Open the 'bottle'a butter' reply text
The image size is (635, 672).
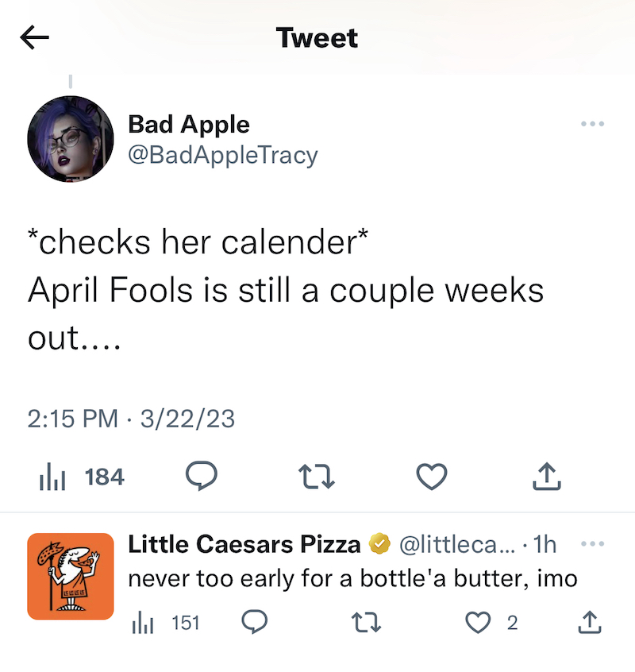pyautogui.click(x=352, y=577)
